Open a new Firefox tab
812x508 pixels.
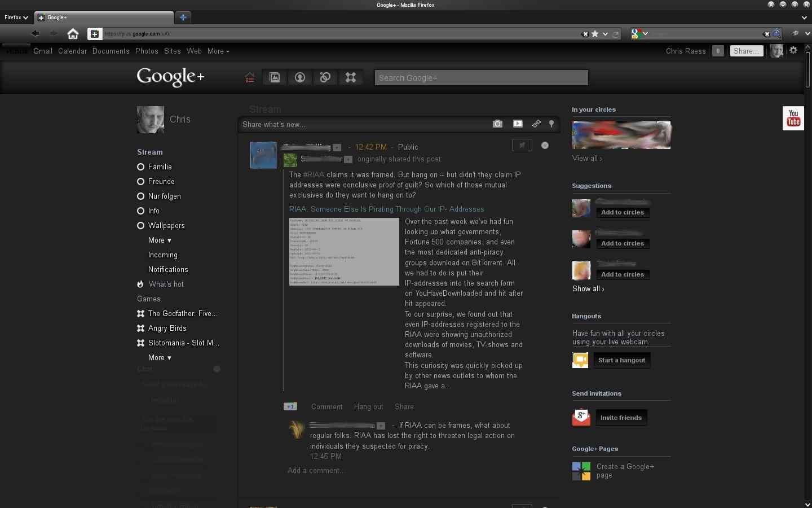(183, 17)
